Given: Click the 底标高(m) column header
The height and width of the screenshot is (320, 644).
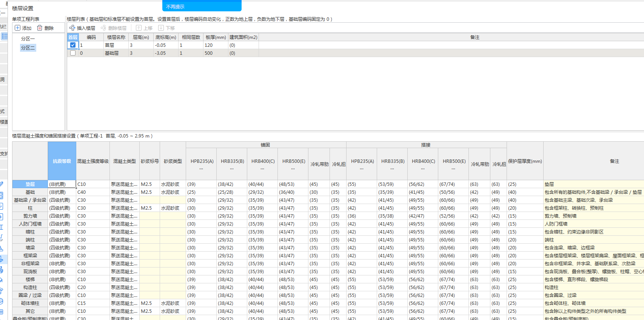Looking at the screenshot, I should [x=166, y=37].
